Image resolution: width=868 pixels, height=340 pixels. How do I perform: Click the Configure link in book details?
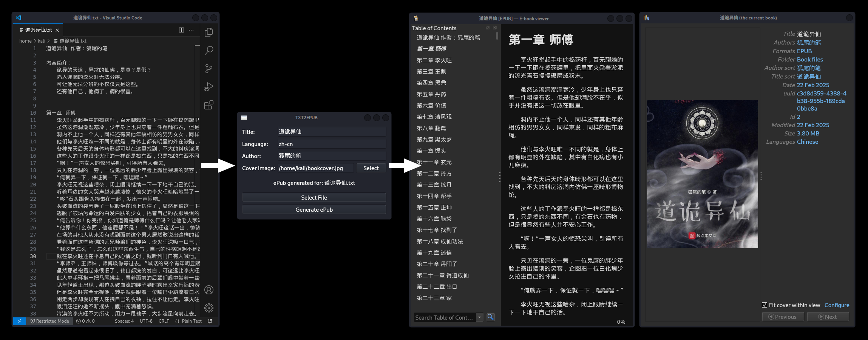point(837,305)
